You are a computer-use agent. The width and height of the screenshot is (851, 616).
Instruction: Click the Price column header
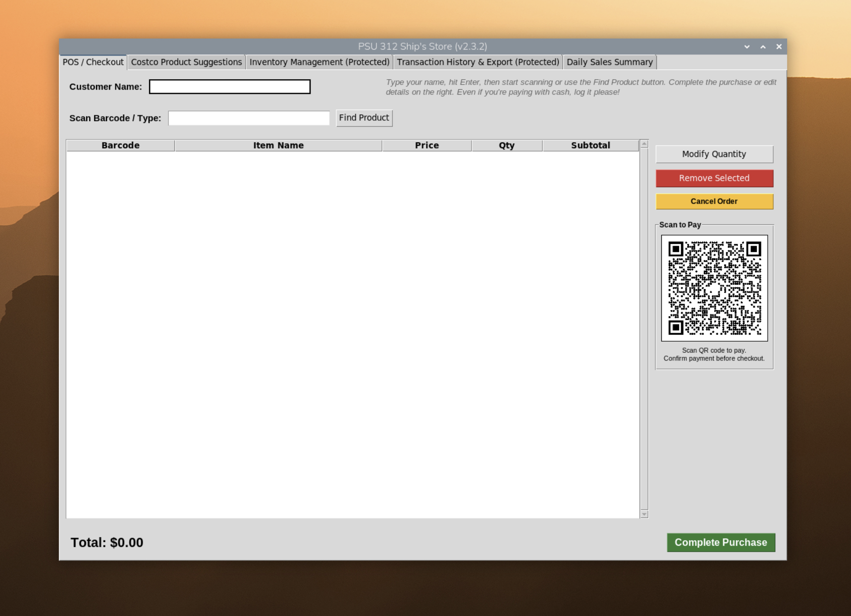[427, 145]
